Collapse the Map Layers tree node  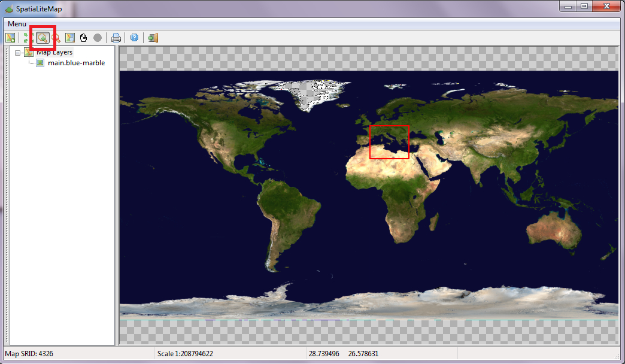[17, 53]
